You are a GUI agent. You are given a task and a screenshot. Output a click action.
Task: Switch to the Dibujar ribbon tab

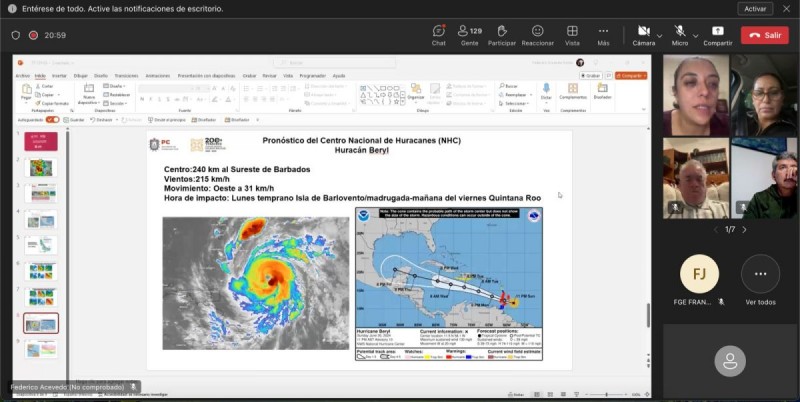(x=81, y=76)
